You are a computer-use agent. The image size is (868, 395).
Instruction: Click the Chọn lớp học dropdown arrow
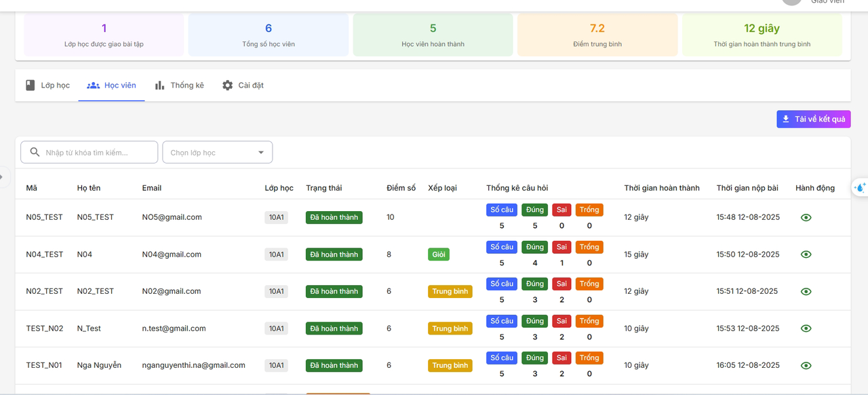pos(261,153)
